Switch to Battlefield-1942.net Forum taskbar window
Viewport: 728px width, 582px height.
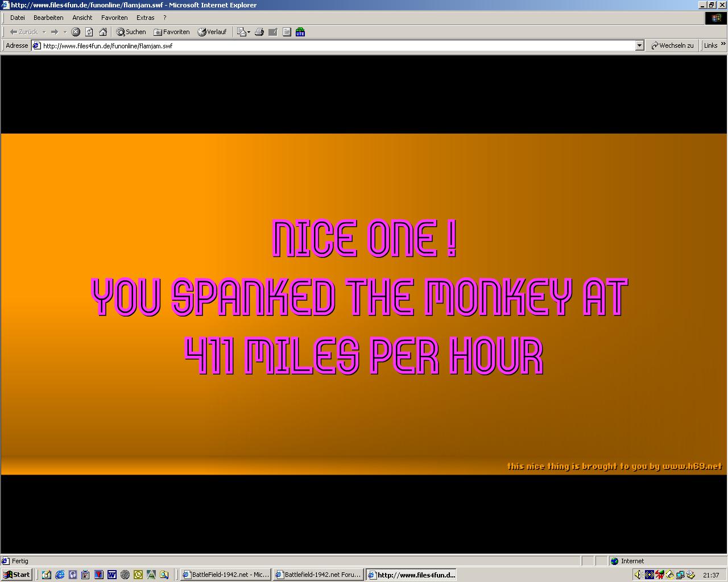tap(318, 575)
